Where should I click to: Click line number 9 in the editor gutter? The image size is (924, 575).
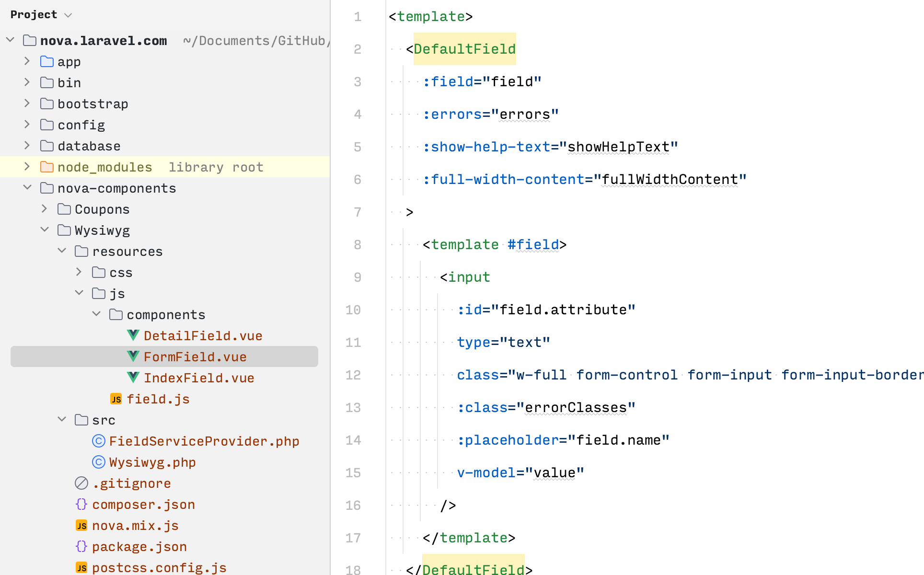point(358,277)
